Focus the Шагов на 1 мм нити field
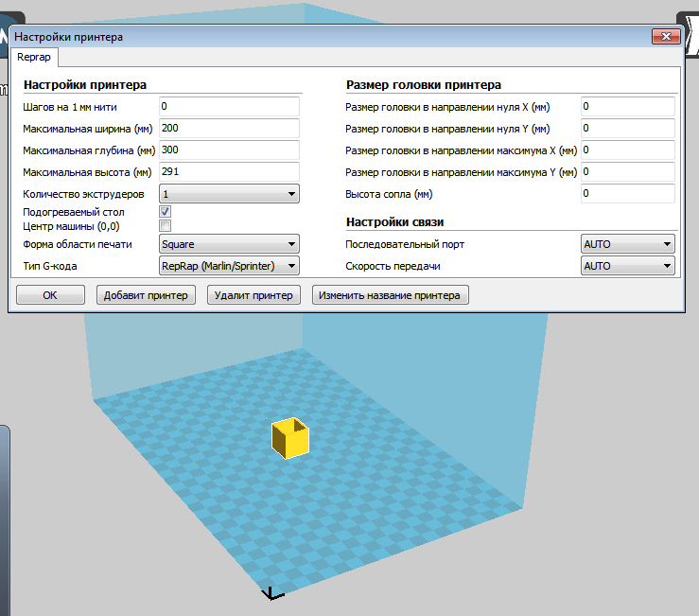Viewport: 699px width, 616px height. [229, 107]
